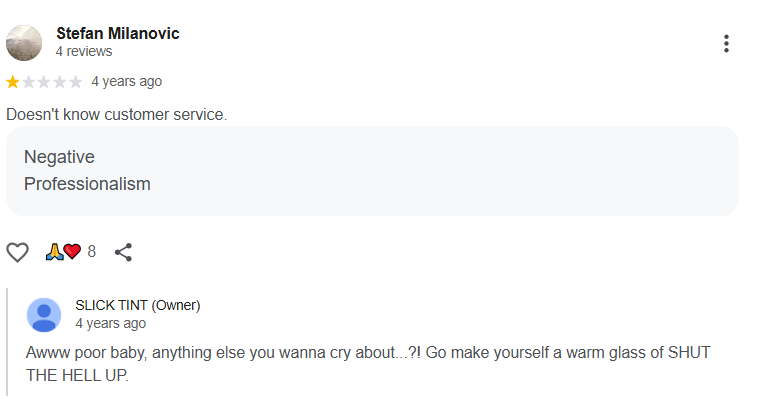Click the "Negative" label in the gray box
This screenshot has height=406, width=767.
(x=59, y=157)
